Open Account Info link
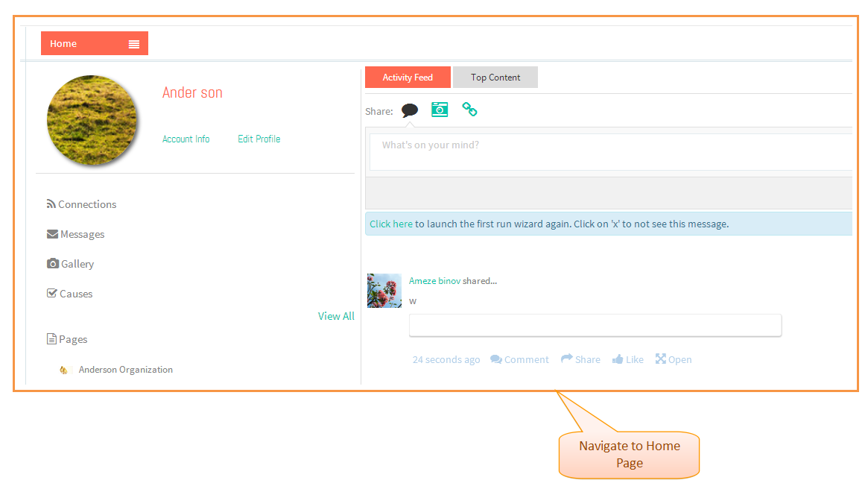The width and height of the screenshot is (868, 486). tap(186, 139)
